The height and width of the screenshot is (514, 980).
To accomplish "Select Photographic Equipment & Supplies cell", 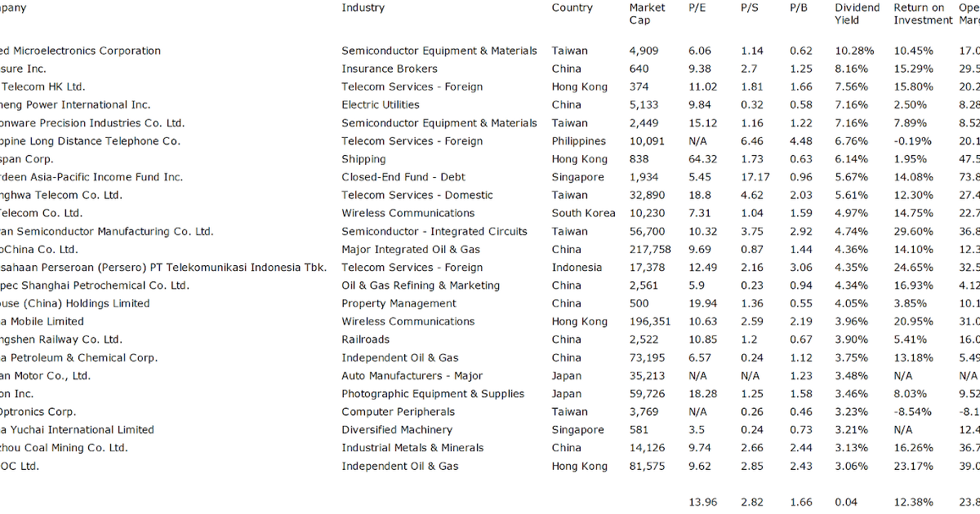I will tap(433, 393).
